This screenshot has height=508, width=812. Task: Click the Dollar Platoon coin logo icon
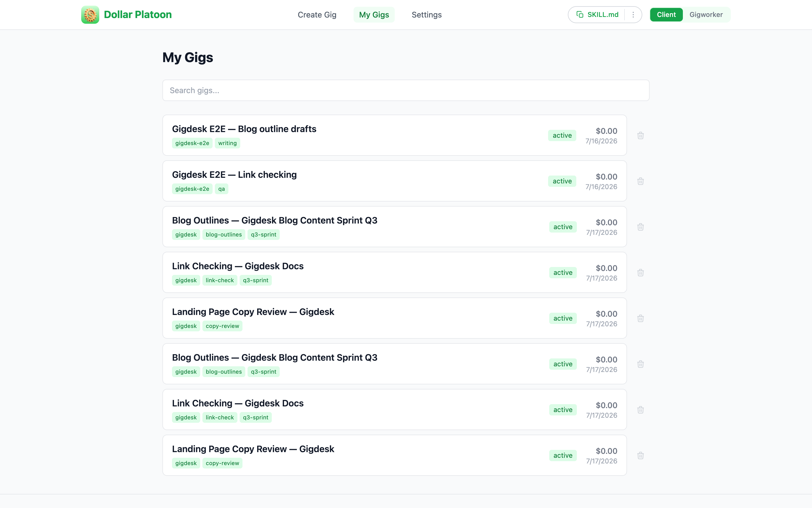coord(90,15)
